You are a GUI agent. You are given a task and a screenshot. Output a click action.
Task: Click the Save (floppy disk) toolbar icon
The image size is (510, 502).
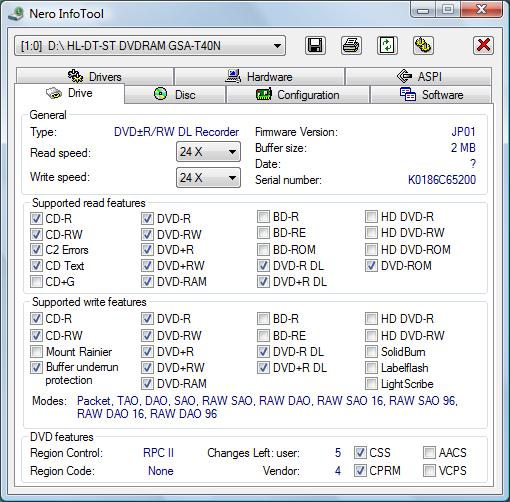[x=315, y=45]
